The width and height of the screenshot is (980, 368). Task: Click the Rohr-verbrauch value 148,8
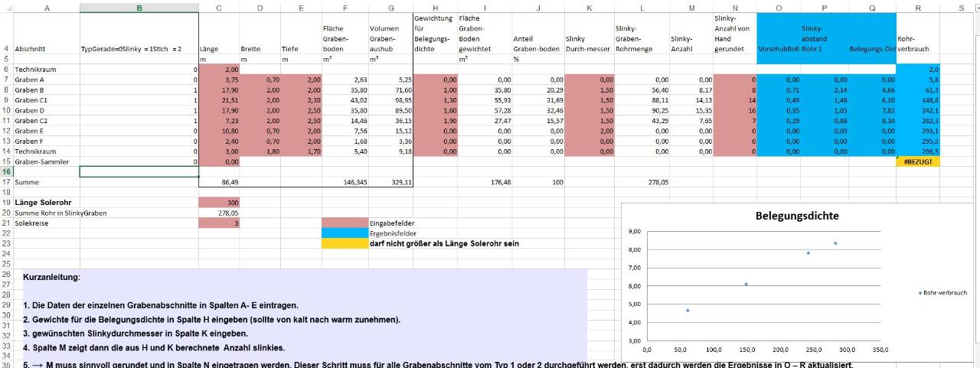(918, 100)
